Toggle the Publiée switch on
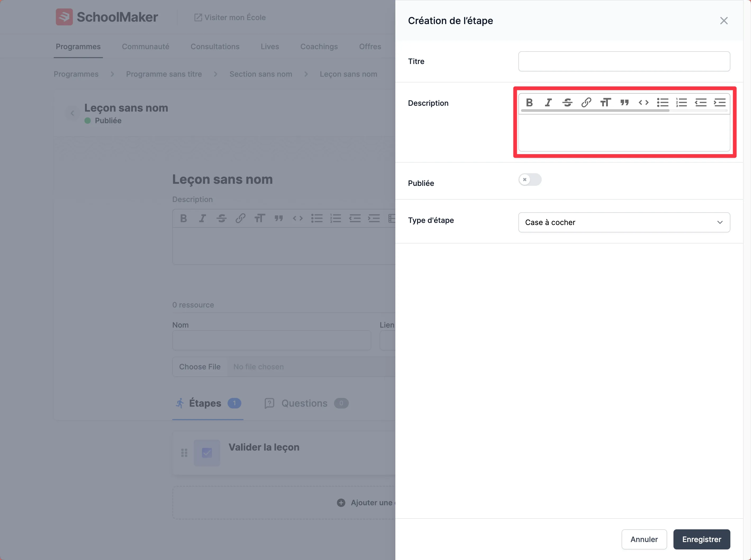The height and width of the screenshot is (560, 751). (530, 179)
